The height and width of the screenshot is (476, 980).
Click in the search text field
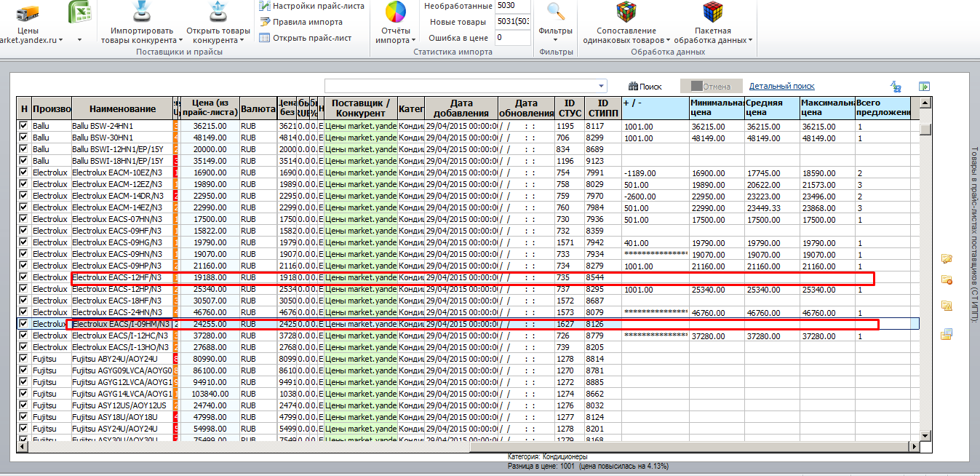(x=460, y=85)
